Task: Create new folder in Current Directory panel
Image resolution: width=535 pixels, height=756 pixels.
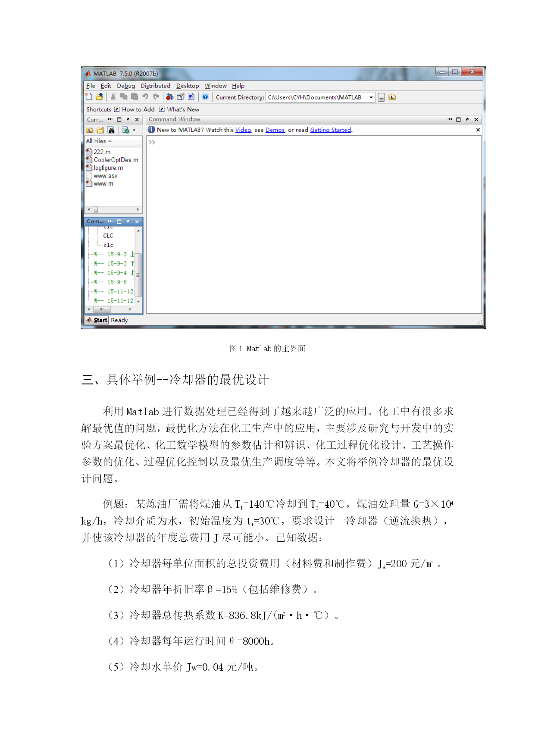Action: (100, 130)
